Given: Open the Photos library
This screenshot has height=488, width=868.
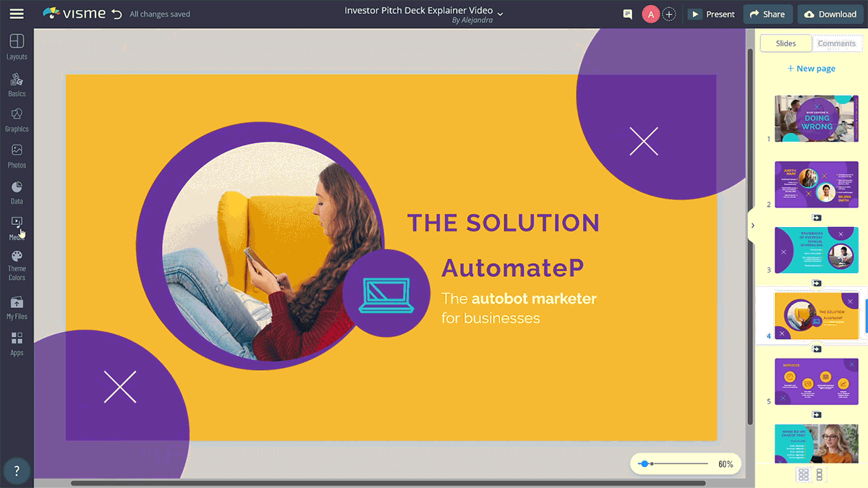Looking at the screenshot, I should (x=17, y=155).
